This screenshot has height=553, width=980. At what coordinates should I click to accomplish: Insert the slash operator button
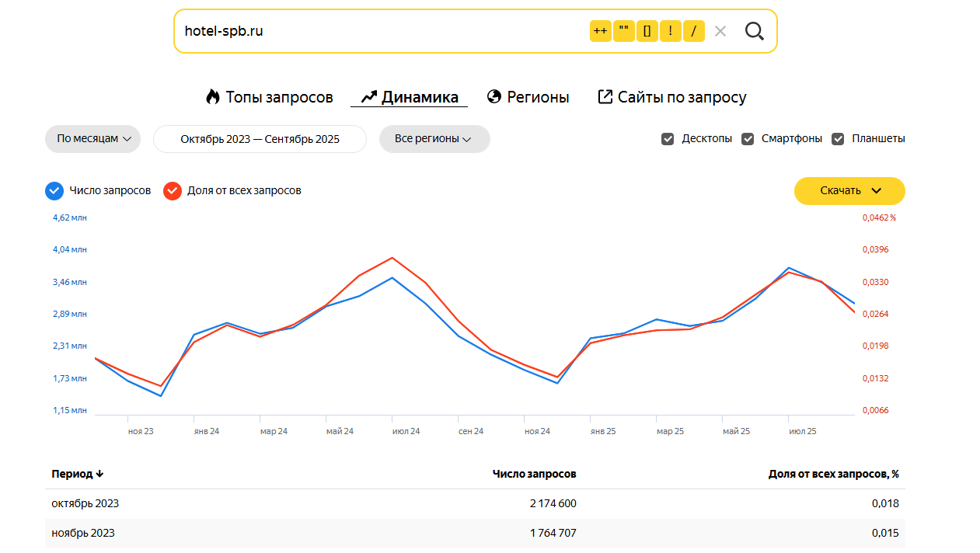pos(693,31)
